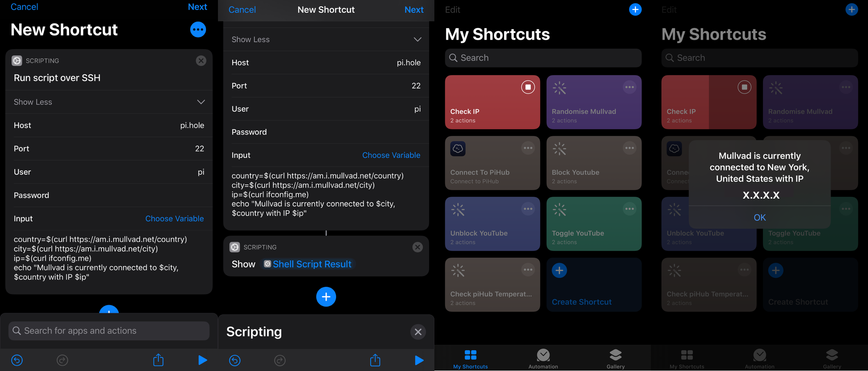Tap Next in the middle New Shortcut header
868x371 pixels.
[414, 10]
